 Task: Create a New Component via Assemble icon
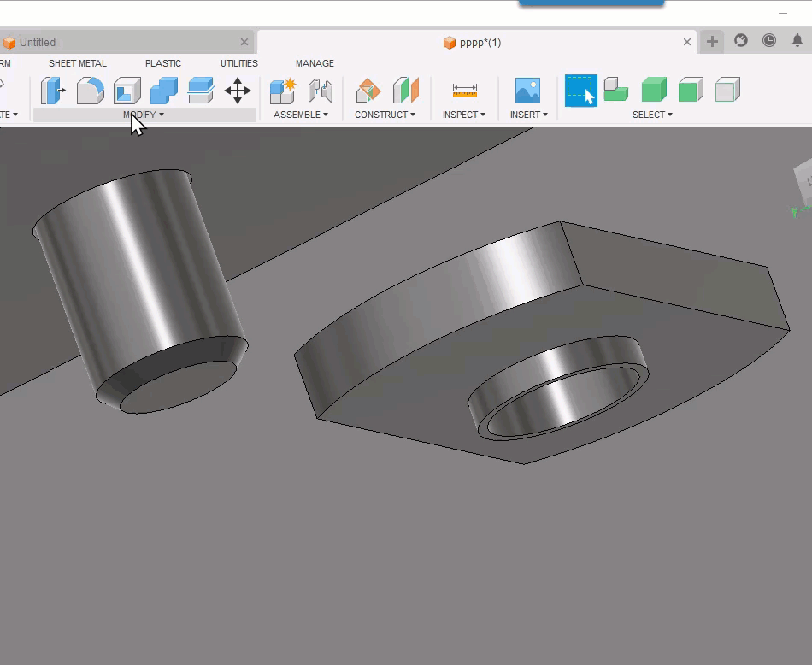282,91
